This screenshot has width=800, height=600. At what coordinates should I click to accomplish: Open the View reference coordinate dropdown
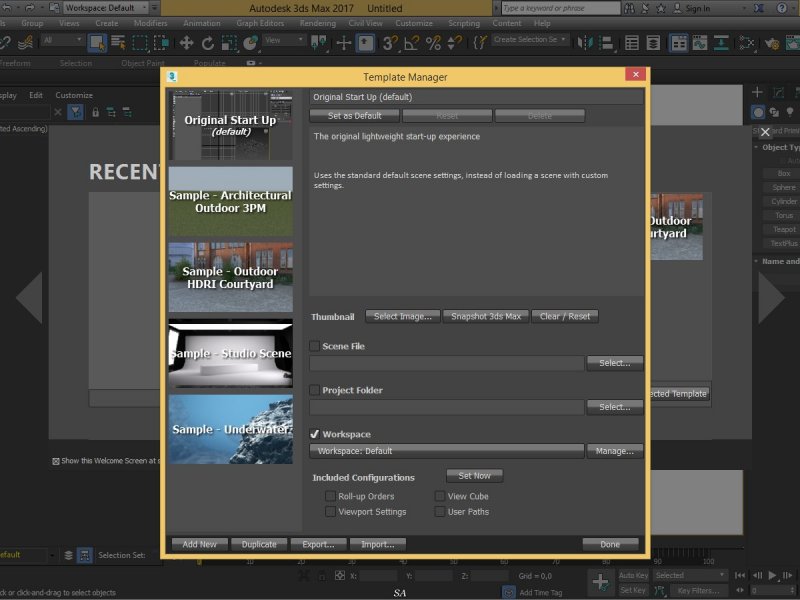coord(284,40)
